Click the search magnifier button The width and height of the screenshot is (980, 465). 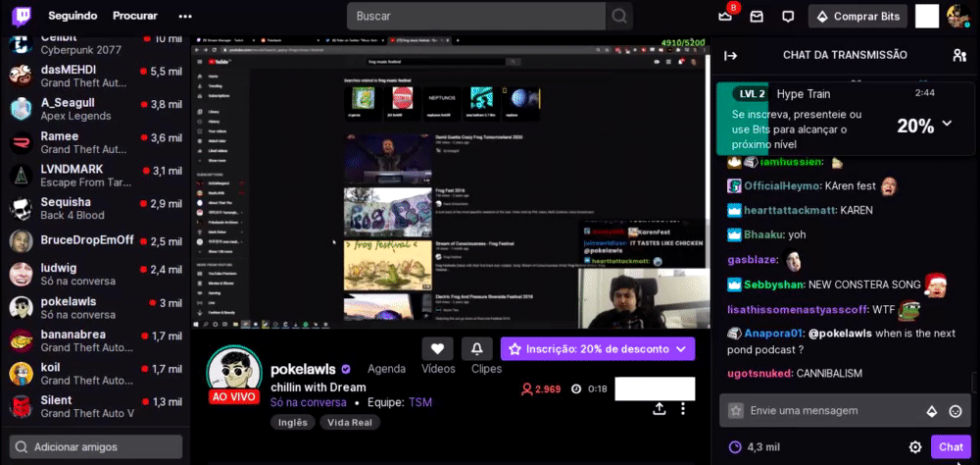point(618,16)
